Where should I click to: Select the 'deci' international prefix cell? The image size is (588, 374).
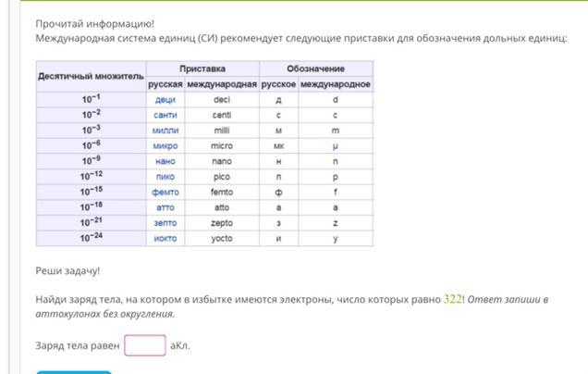coord(222,100)
